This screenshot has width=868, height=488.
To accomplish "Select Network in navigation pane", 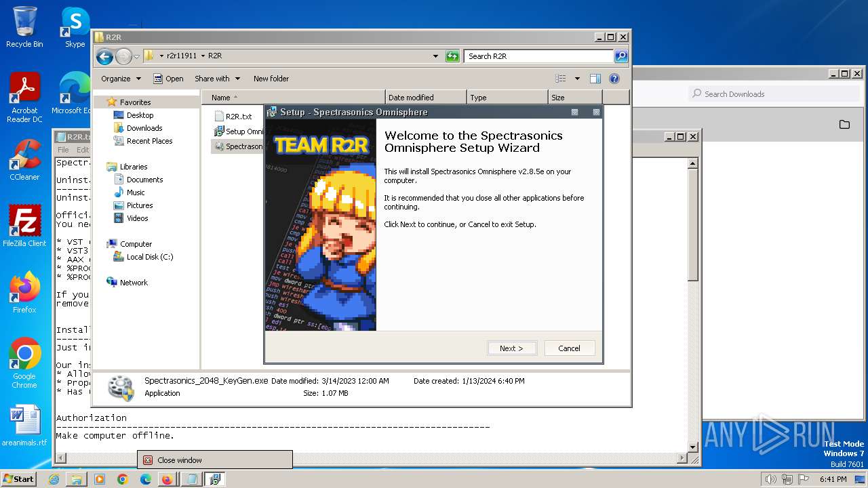I will tap(134, 283).
